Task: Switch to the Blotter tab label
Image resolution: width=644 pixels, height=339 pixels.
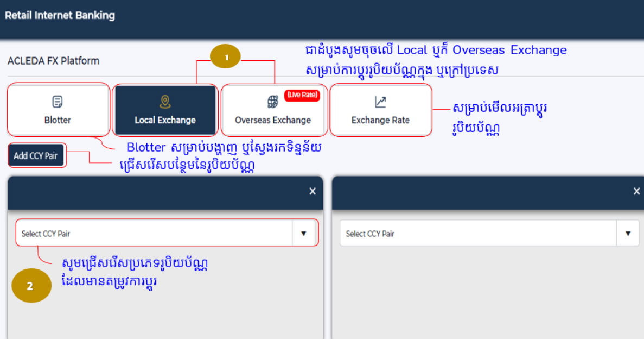Action: click(58, 120)
